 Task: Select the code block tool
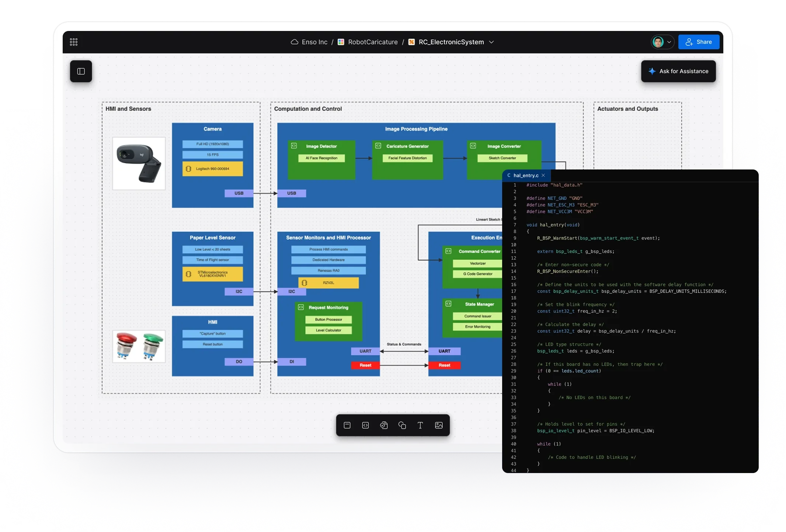click(x=365, y=425)
